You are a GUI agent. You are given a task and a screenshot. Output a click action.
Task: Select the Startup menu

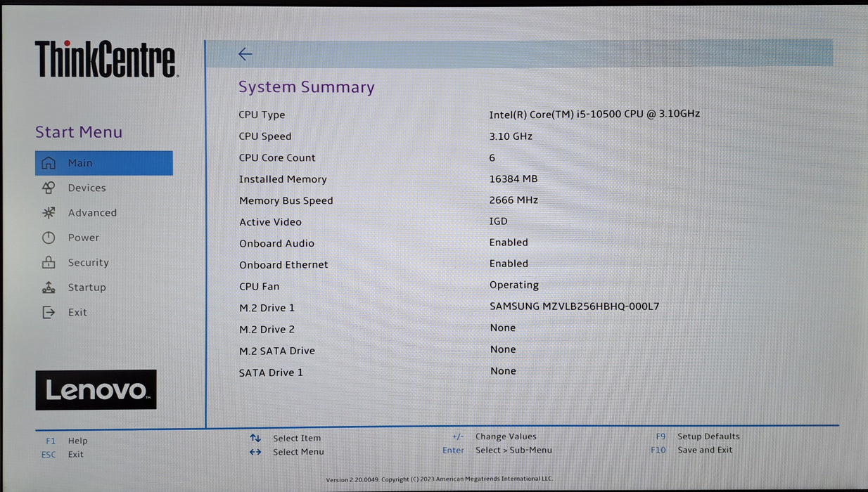(x=87, y=287)
